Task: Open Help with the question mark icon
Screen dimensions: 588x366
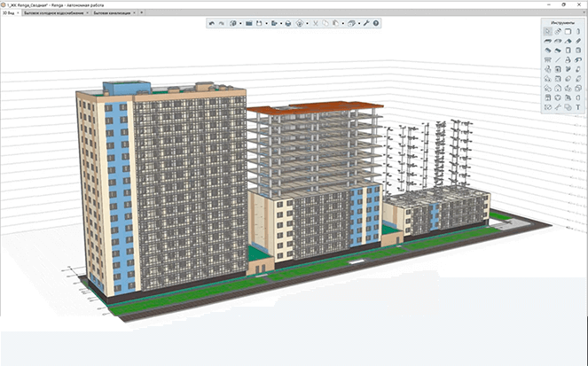Action: (376, 23)
